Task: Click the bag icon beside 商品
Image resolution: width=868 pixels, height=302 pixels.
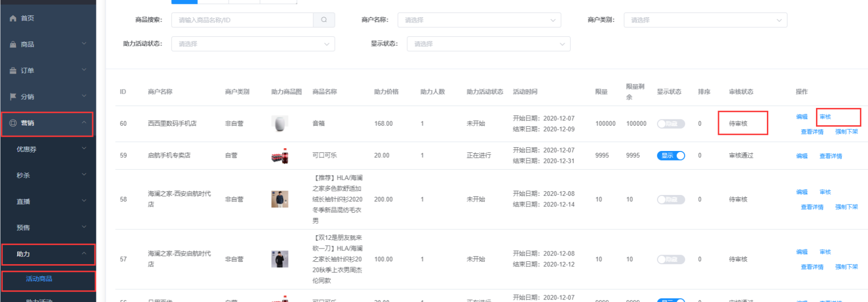Action: [13, 44]
